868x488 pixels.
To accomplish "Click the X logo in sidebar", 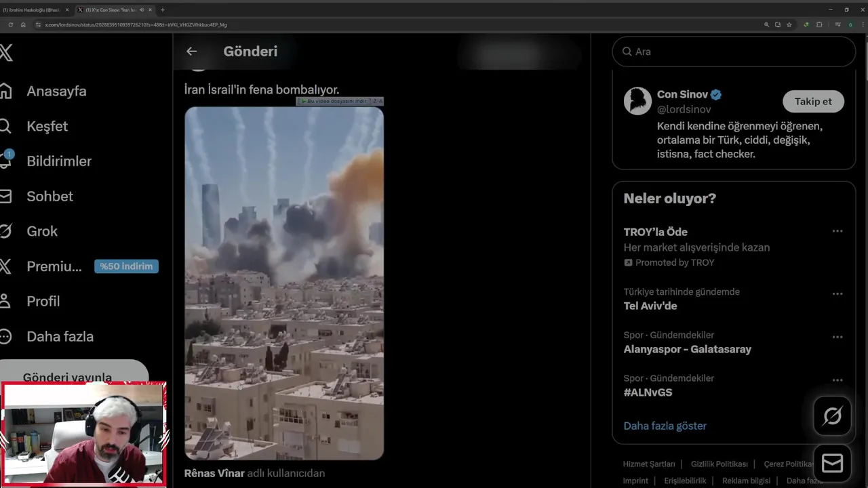I will click(5, 52).
